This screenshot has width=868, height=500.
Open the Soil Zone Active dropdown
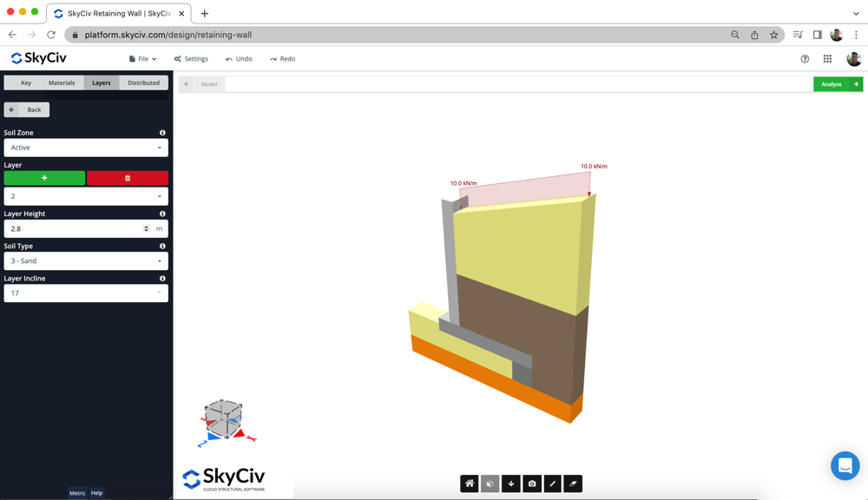[x=85, y=148]
